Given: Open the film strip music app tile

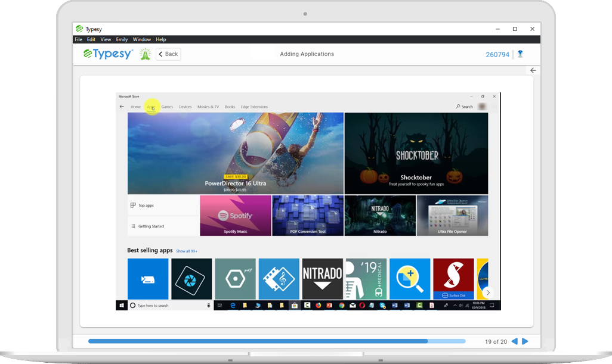Looking at the screenshot, I should click(x=279, y=279).
